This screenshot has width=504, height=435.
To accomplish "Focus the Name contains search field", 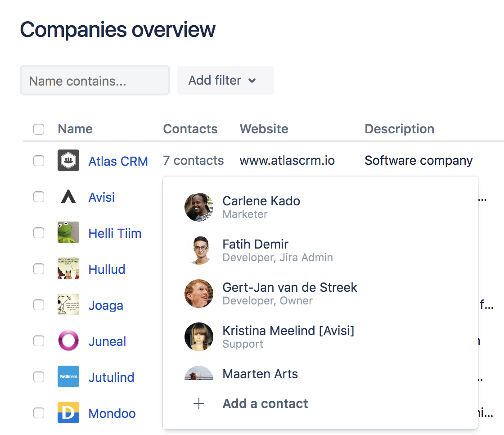I will (95, 81).
